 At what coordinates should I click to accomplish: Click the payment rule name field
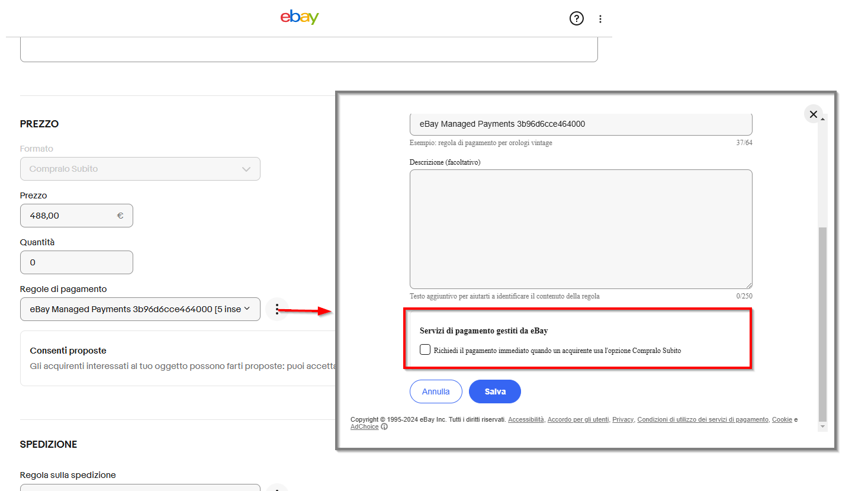581,124
